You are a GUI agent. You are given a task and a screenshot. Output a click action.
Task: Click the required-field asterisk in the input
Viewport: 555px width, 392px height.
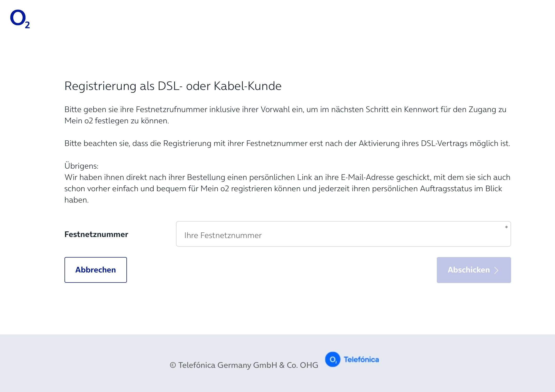point(506,227)
